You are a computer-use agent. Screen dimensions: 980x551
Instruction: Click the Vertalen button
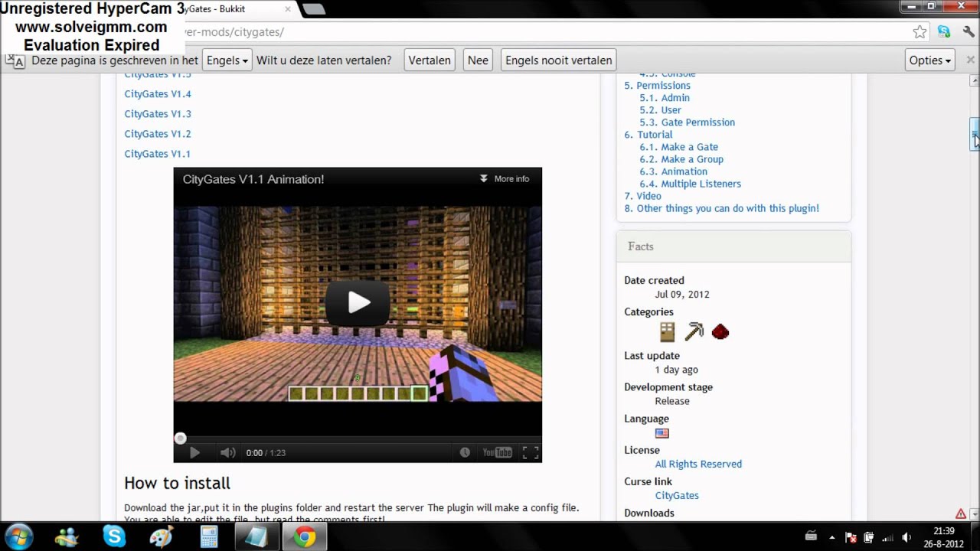[x=430, y=60]
